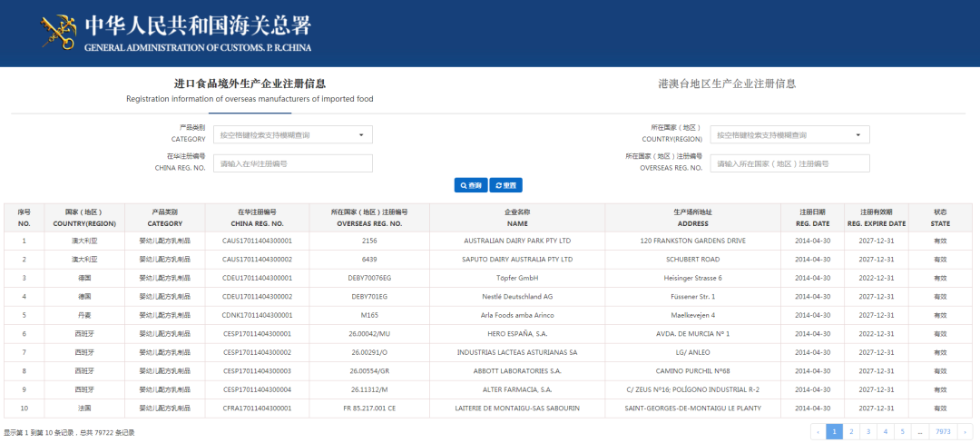Screen dimensions: 980x443
Task: Click the CHINA REG. NO. column header
Action: (258, 218)
